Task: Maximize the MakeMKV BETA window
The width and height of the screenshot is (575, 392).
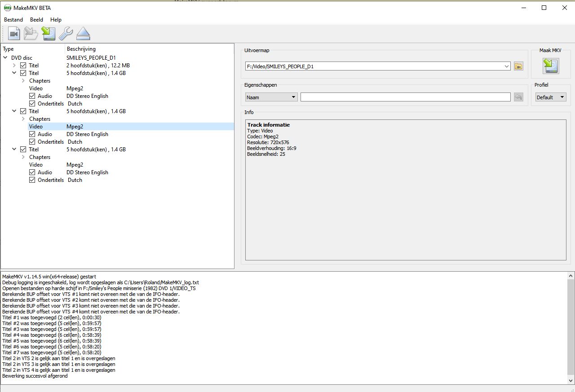Action: coord(544,8)
